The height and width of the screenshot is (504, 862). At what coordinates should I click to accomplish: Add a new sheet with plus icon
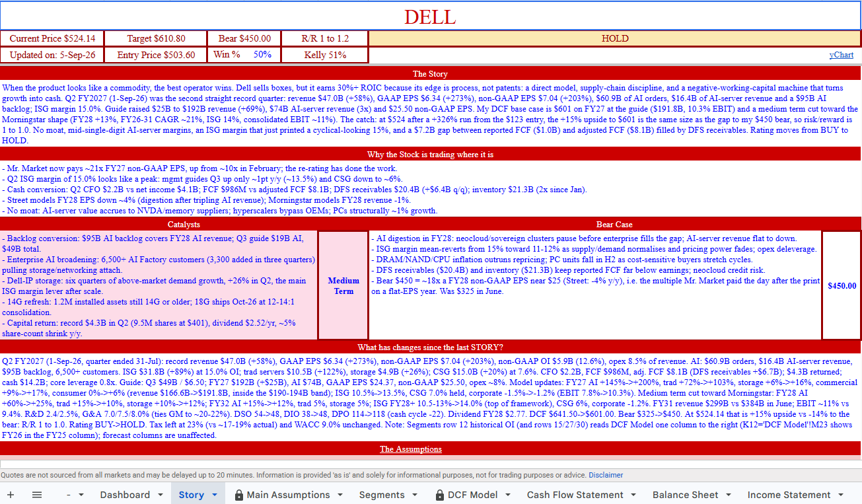pos(11,494)
